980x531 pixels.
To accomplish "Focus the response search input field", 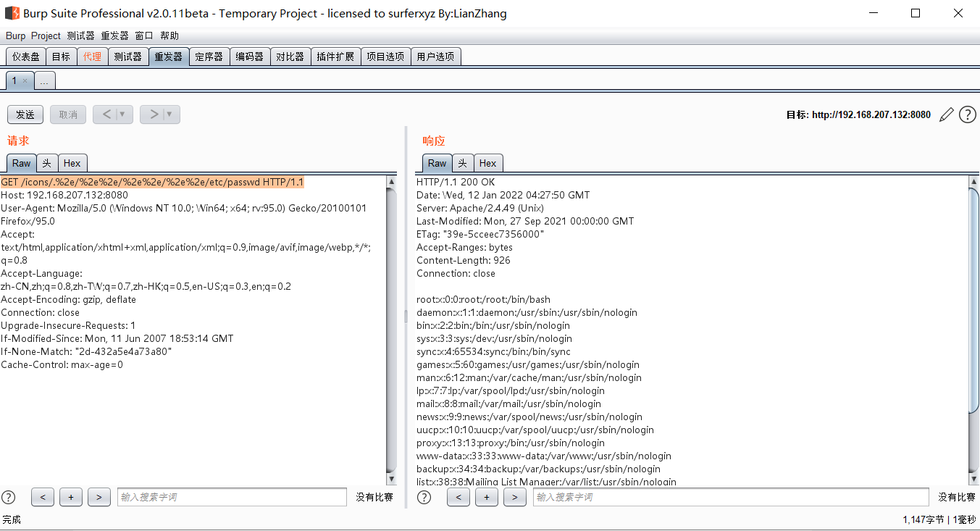I will (731, 497).
